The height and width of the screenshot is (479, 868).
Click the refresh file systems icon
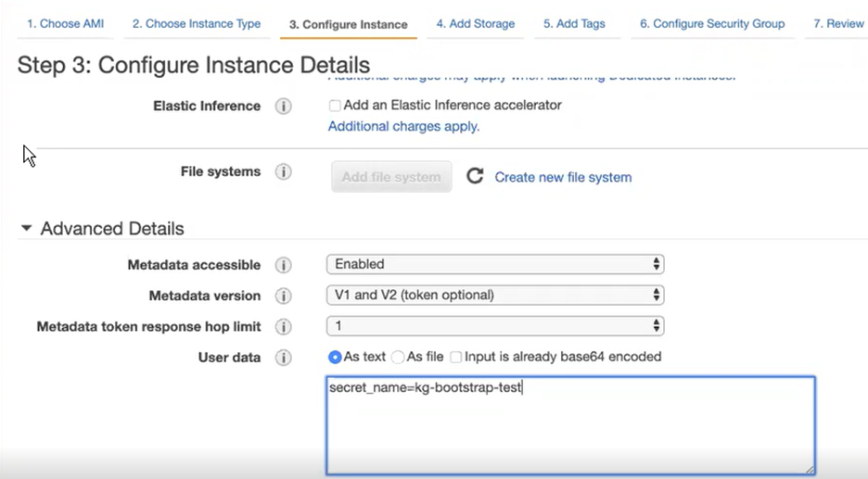click(475, 176)
